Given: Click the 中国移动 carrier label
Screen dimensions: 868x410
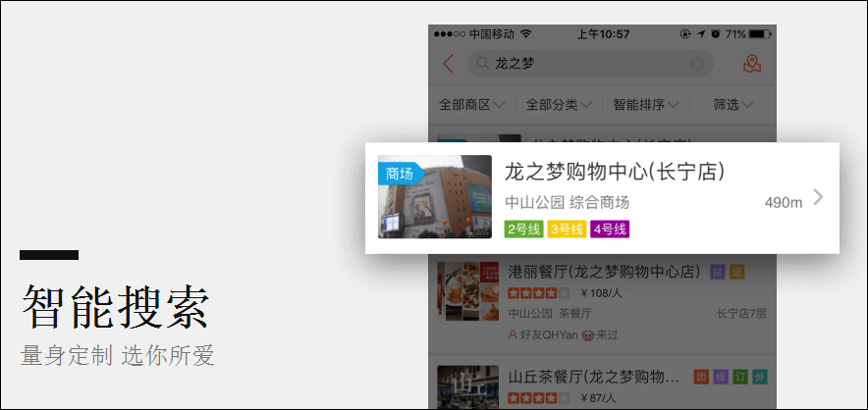Looking at the screenshot, I should [492, 34].
